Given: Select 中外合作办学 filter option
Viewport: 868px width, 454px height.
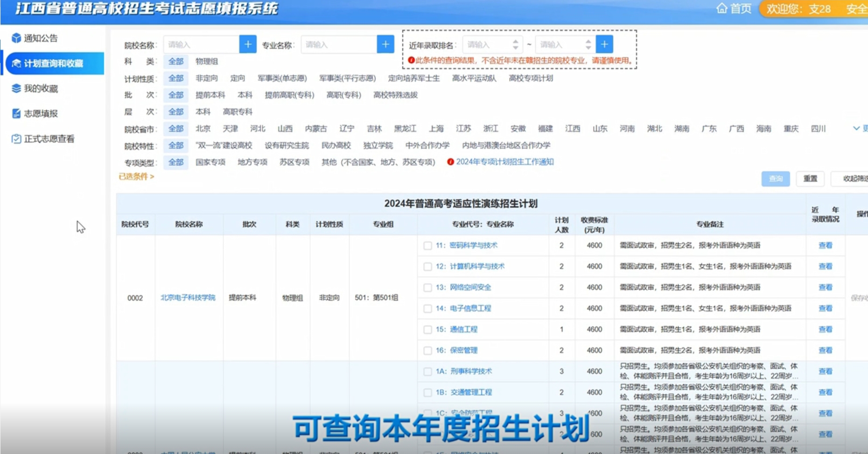Looking at the screenshot, I should [x=427, y=145].
